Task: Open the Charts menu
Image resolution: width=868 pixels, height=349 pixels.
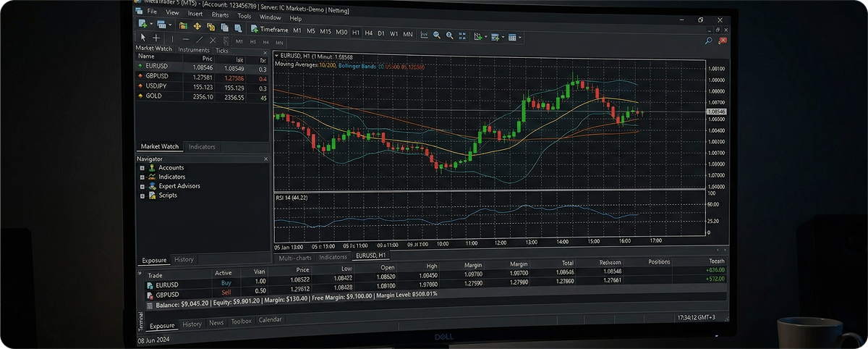Action: point(220,14)
